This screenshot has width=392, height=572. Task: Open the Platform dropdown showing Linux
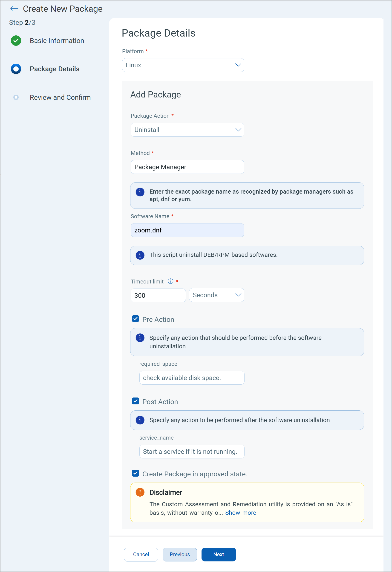183,65
